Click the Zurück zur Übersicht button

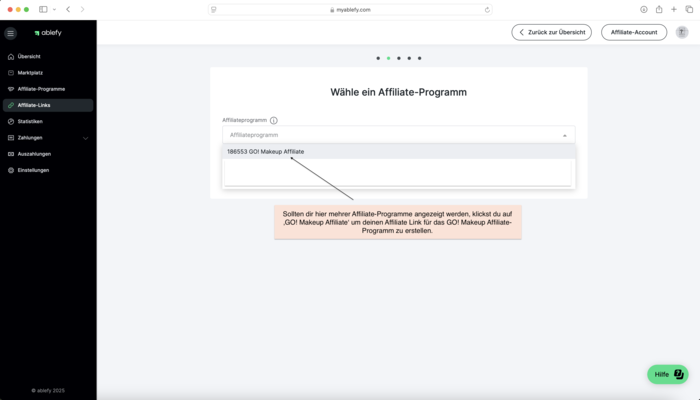(551, 32)
